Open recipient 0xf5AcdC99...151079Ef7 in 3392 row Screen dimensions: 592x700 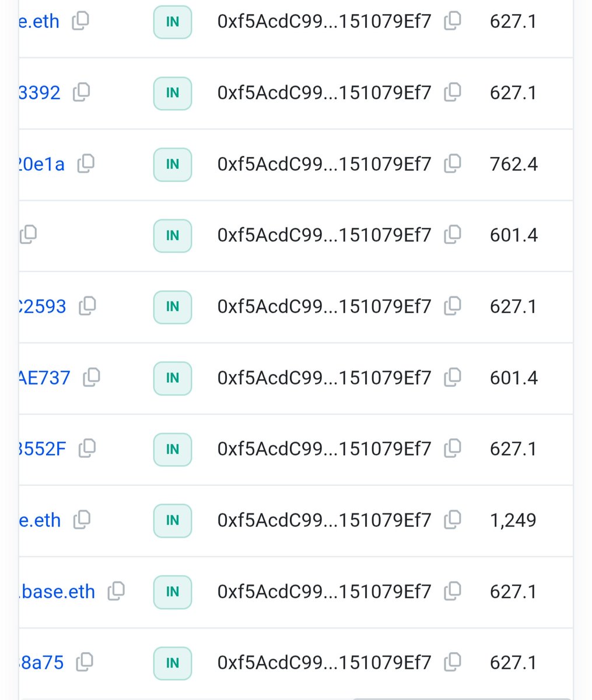tap(324, 93)
